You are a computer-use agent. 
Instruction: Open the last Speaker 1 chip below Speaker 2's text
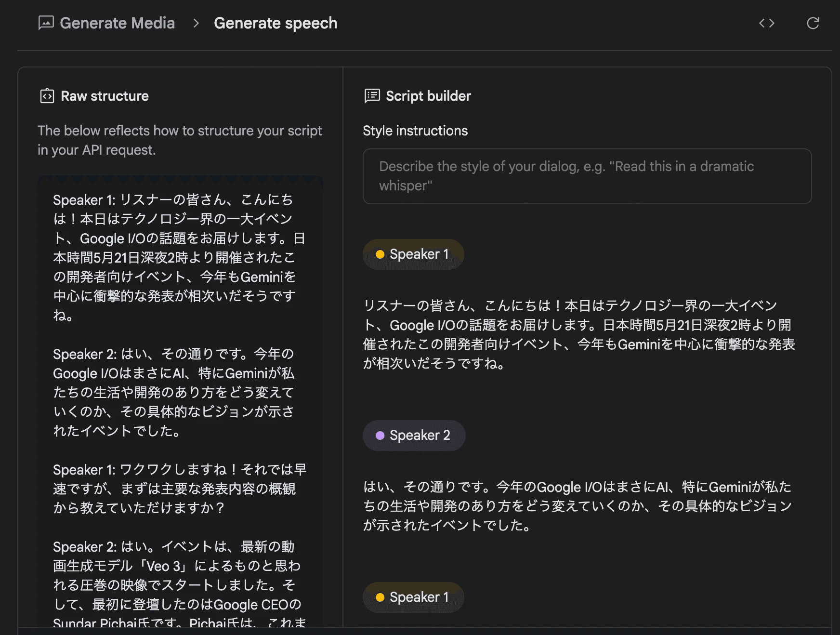414,597
